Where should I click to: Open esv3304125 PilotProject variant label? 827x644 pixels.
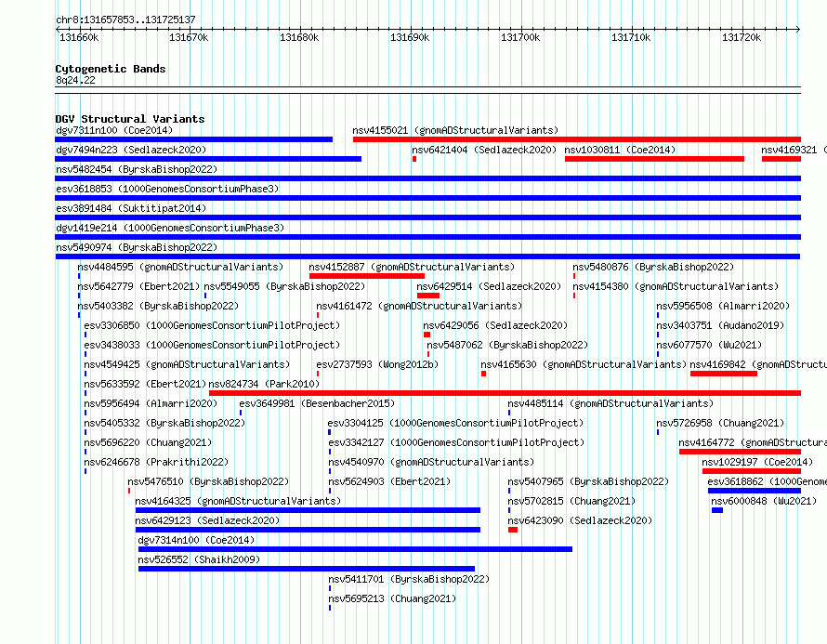point(455,423)
